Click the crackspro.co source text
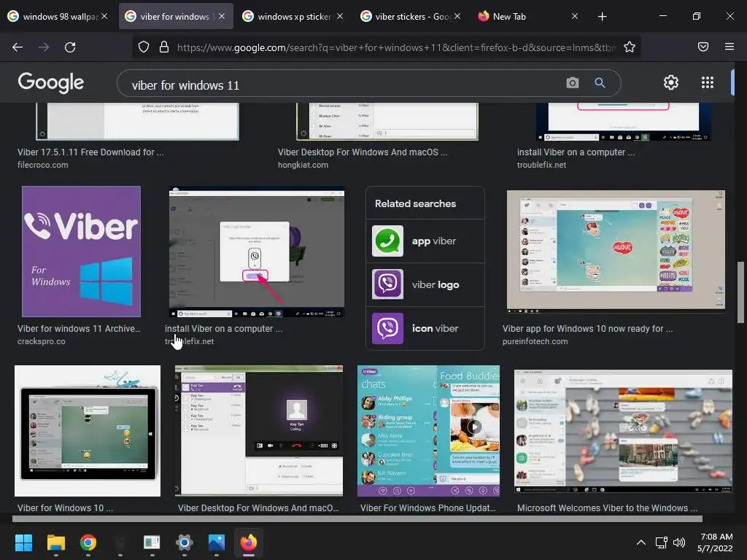Viewport: 747px width, 560px height. [42, 341]
